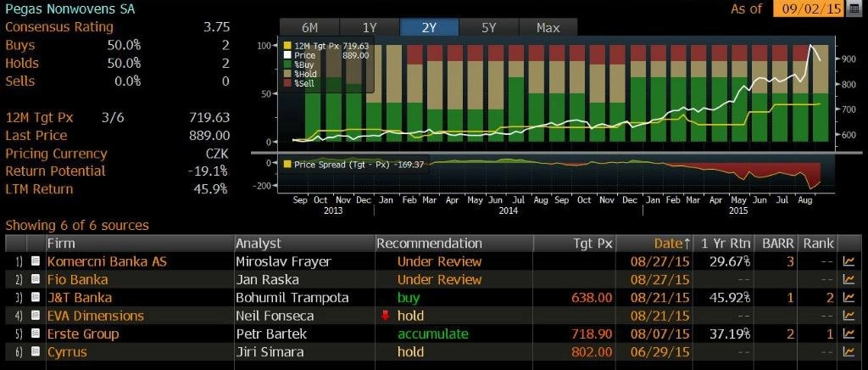Click Return Potential value -19.1%
Screen dimensions: 868x370
coord(207,171)
